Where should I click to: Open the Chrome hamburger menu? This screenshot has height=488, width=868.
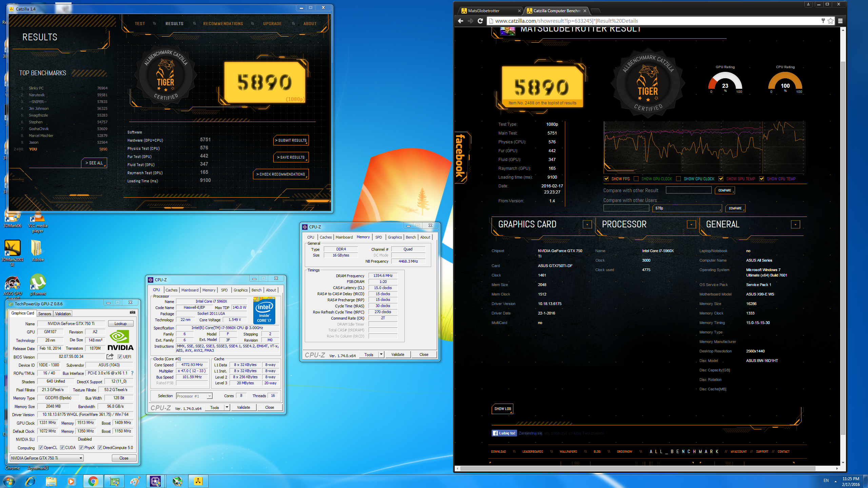tap(840, 21)
